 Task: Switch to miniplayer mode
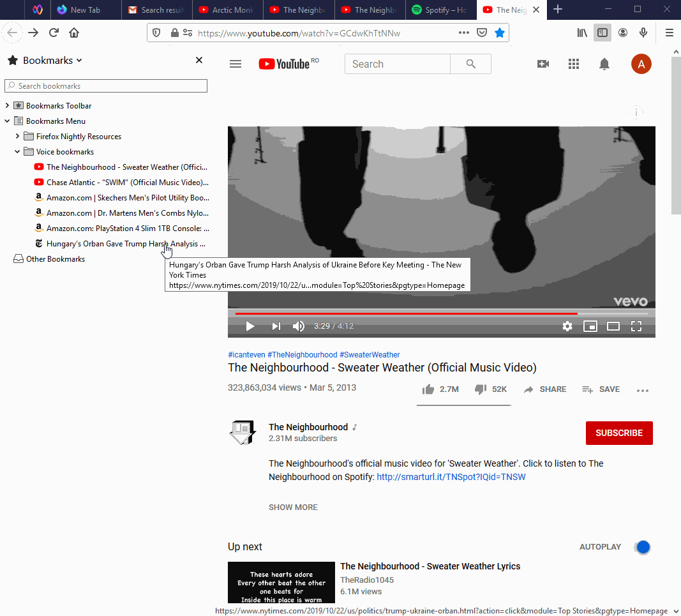point(590,326)
